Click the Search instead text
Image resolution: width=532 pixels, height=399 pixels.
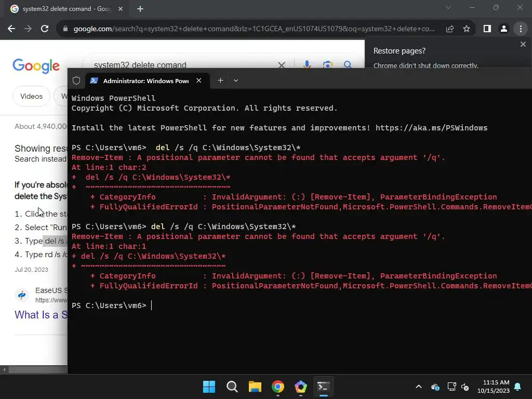41,159
